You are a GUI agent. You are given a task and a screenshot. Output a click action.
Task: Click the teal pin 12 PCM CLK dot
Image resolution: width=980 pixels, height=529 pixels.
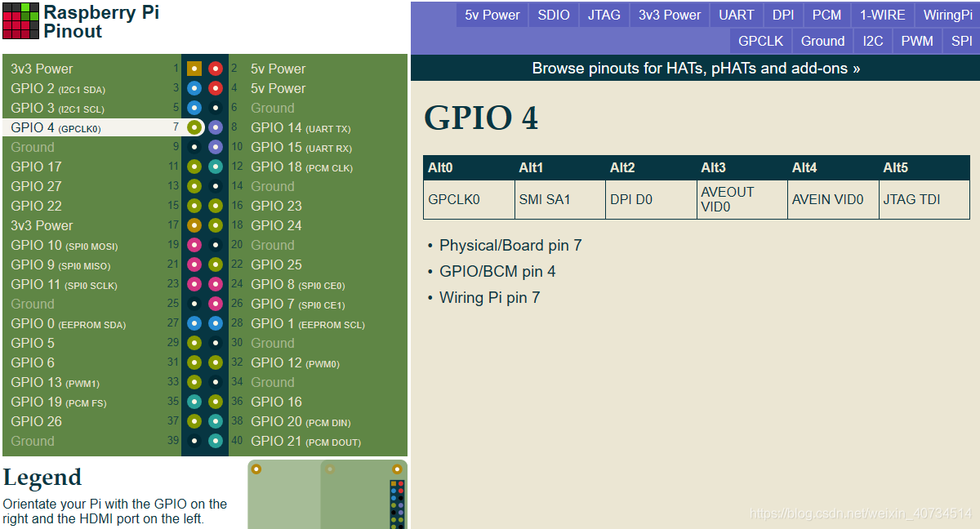click(216, 167)
